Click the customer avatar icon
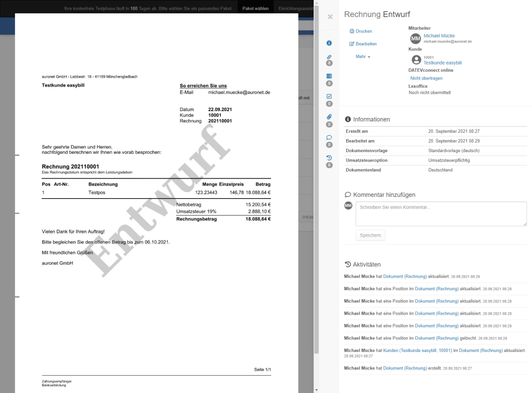This screenshot has width=532, height=393. [416, 60]
